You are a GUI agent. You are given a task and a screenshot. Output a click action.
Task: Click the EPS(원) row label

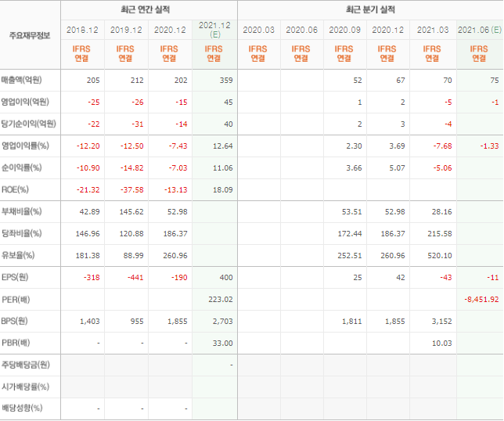(15, 277)
